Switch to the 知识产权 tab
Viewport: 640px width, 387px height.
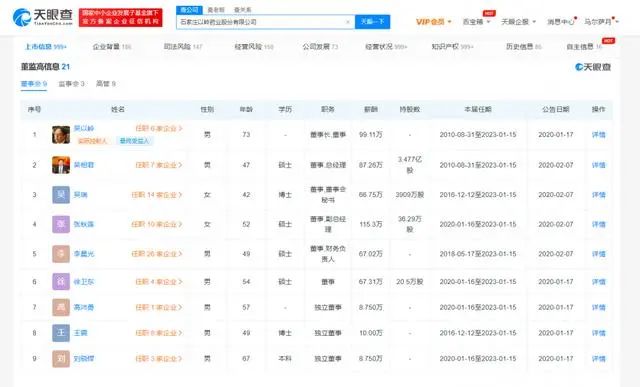coord(452,47)
